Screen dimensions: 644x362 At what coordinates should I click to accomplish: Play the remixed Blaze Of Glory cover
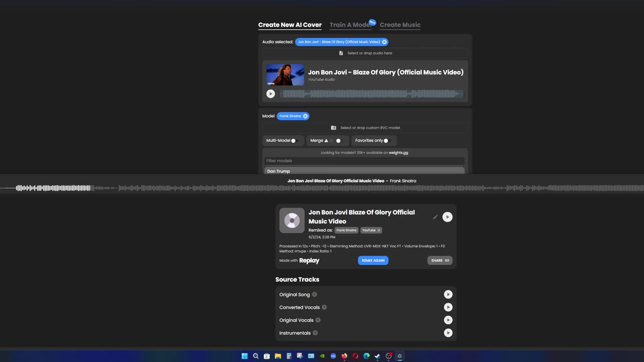pos(447,217)
